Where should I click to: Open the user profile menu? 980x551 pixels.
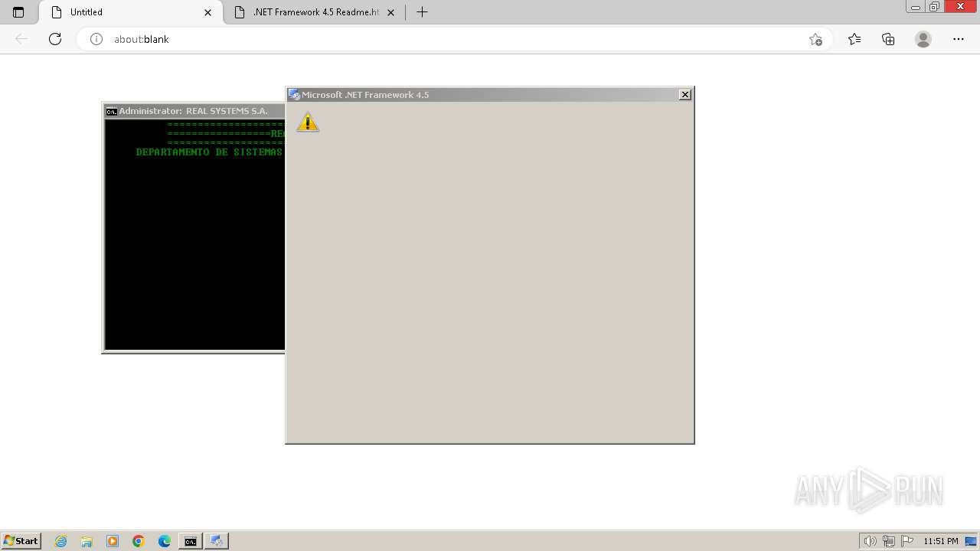tap(923, 39)
